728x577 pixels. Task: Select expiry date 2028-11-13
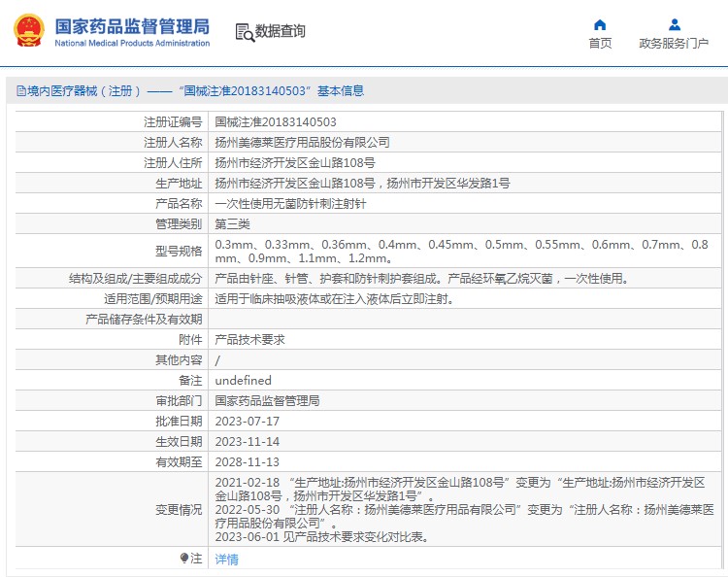click(248, 462)
